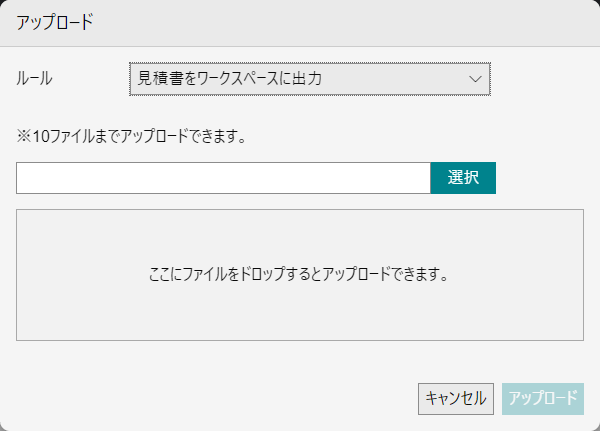The height and width of the screenshot is (431, 600).
Task: Click the ※10ファイルまでアップロードできます note
Action: (x=131, y=136)
